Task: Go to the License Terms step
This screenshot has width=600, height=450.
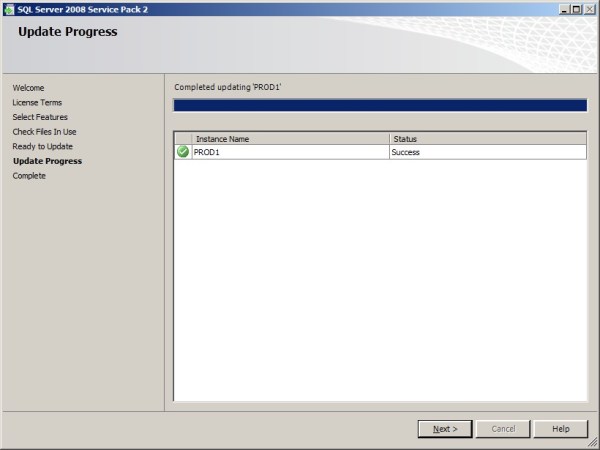Action: [x=37, y=103]
